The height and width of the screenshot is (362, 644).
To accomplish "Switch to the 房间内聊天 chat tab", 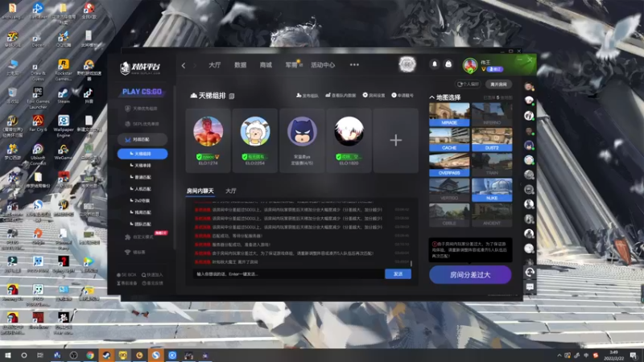I will pyautogui.click(x=200, y=191).
